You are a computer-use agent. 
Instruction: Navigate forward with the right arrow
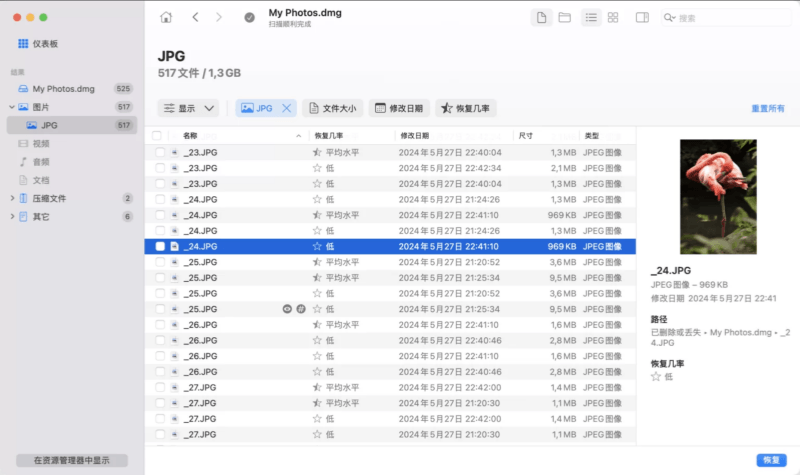tap(219, 17)
